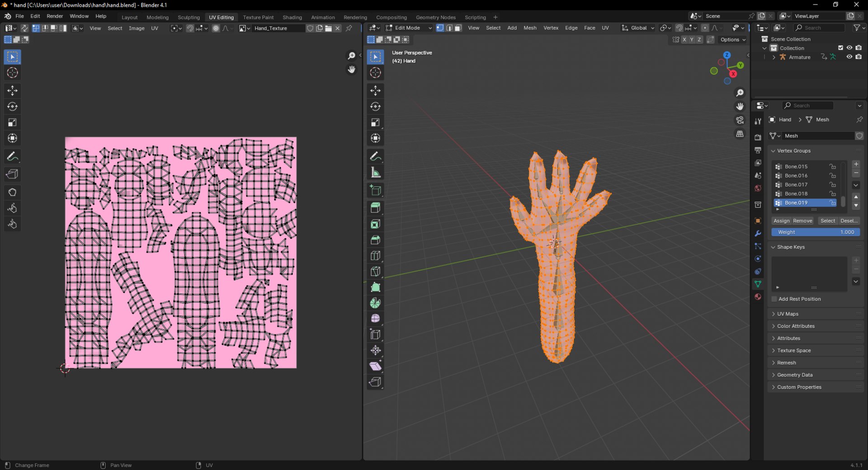Select the Bevel tool
This screenshot has height=470, width=868.
point(375,240)
